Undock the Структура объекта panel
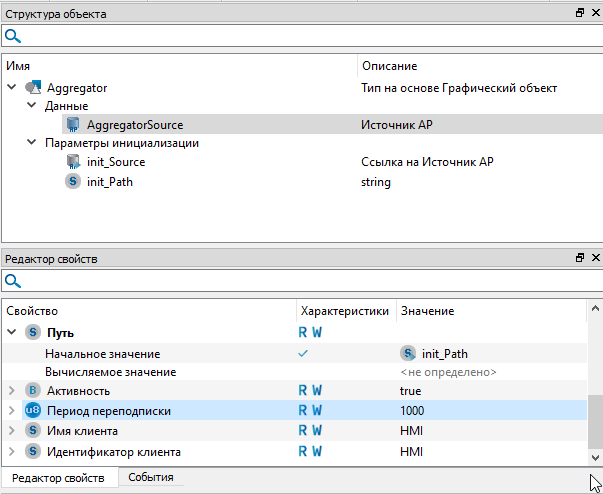Viewport: 603px width, 494px height. (579, 13)
